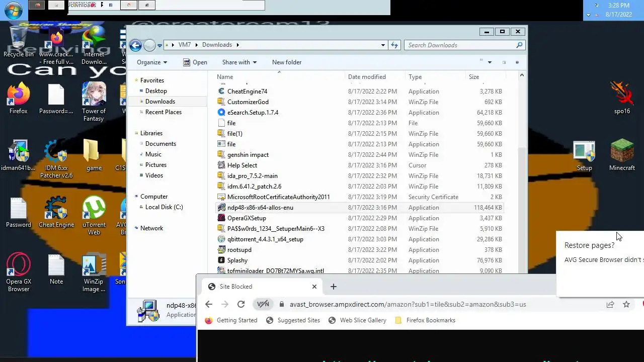Image resolution: width=644 pixels, height=362 pixels.
Task: Open the Firefox Bookmarks folder
Action: (426, 320)
